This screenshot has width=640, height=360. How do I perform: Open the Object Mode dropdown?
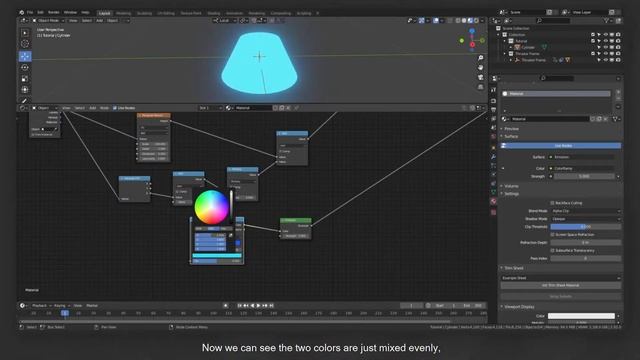click(x=48, y=20)
